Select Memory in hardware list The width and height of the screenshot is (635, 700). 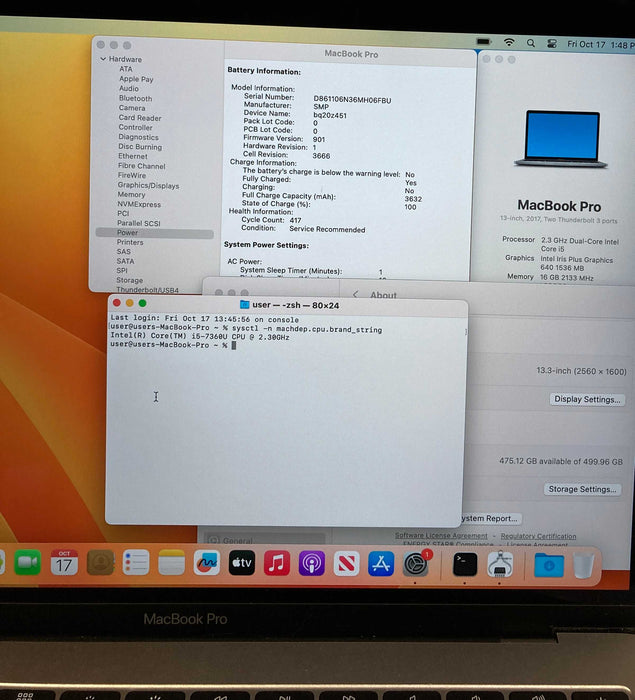(131, 194)
